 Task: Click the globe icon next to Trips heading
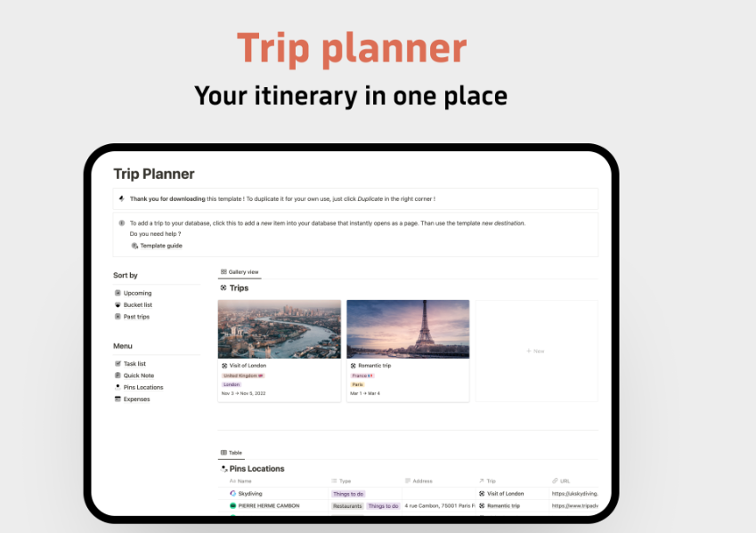point(225,287)
